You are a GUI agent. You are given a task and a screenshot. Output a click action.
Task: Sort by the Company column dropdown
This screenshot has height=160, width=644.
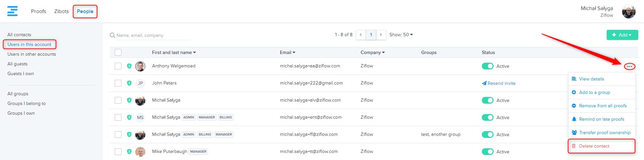tap(372, 53)
